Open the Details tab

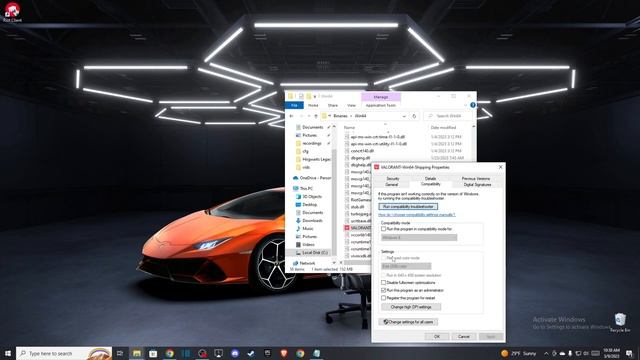click(431, 179)
